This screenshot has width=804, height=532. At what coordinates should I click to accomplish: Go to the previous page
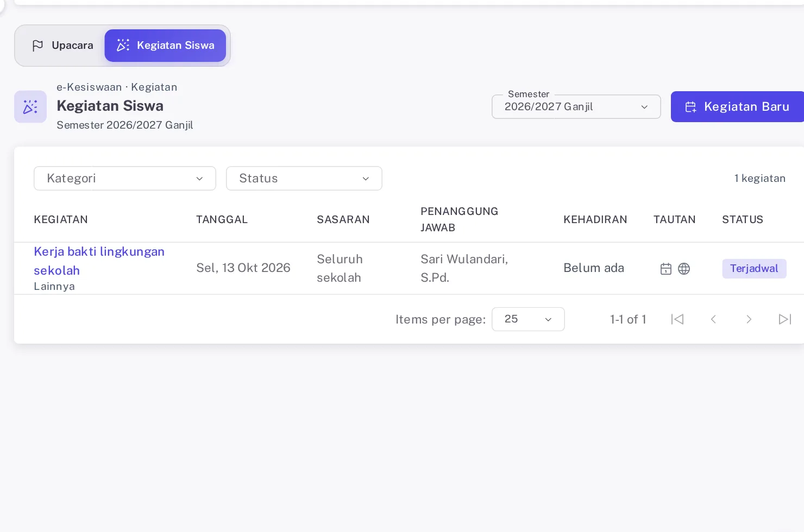[713, 319]
